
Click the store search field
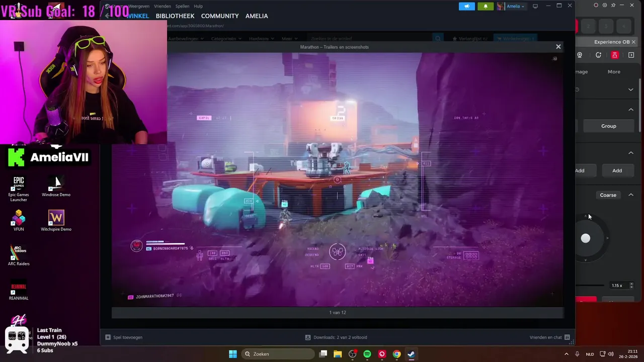370,38
